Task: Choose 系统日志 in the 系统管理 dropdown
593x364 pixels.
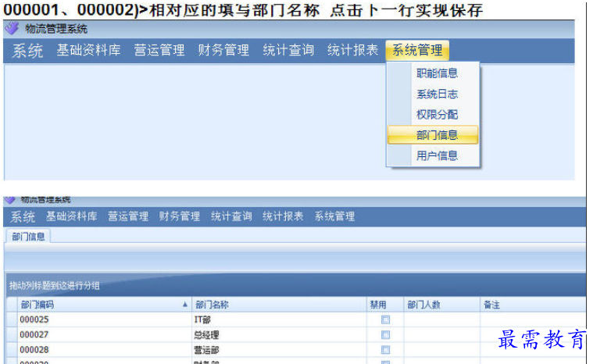Action: coord(437,94)
